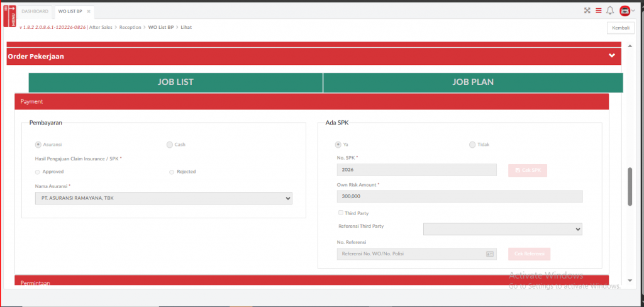
Task: Select the Asuransi payment radio button
Action: [x=38, y=145]
